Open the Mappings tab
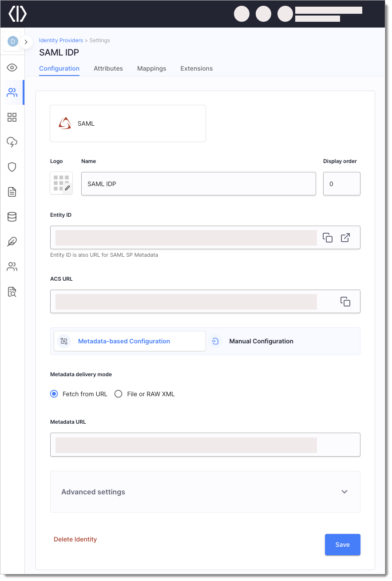392x581 pixels. pyautogui.click(x=151, y=68)
